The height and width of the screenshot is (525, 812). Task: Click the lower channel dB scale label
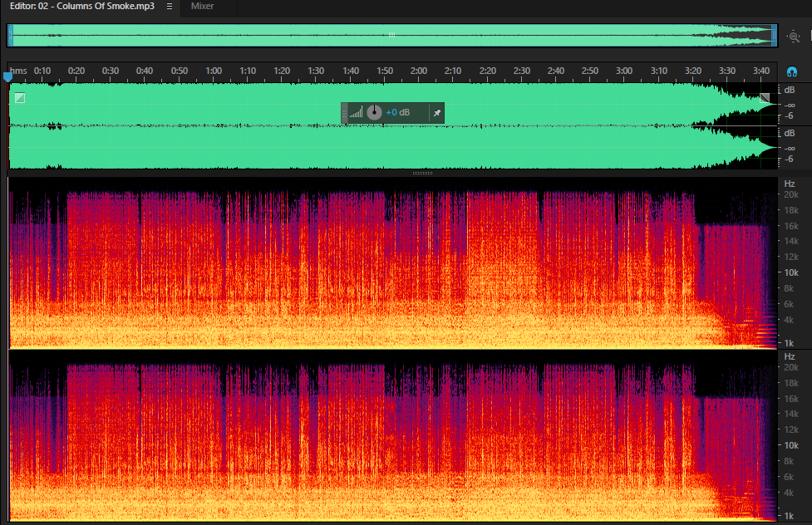[790, 133]
